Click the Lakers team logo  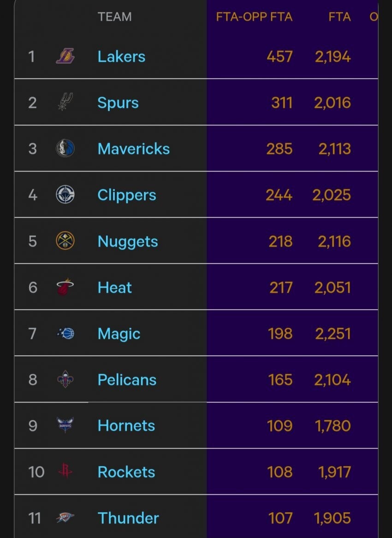pyautogui.click(x=65, y=56)
